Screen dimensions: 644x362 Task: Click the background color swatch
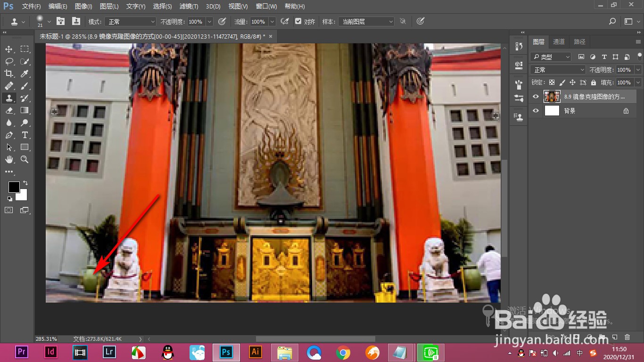point(23,196)
